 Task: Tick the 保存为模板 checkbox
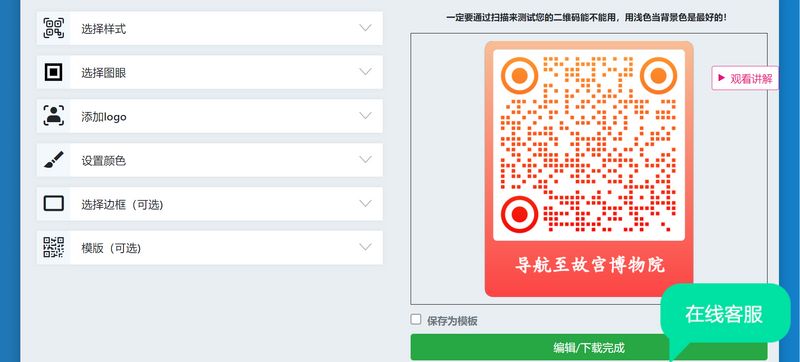416,319
